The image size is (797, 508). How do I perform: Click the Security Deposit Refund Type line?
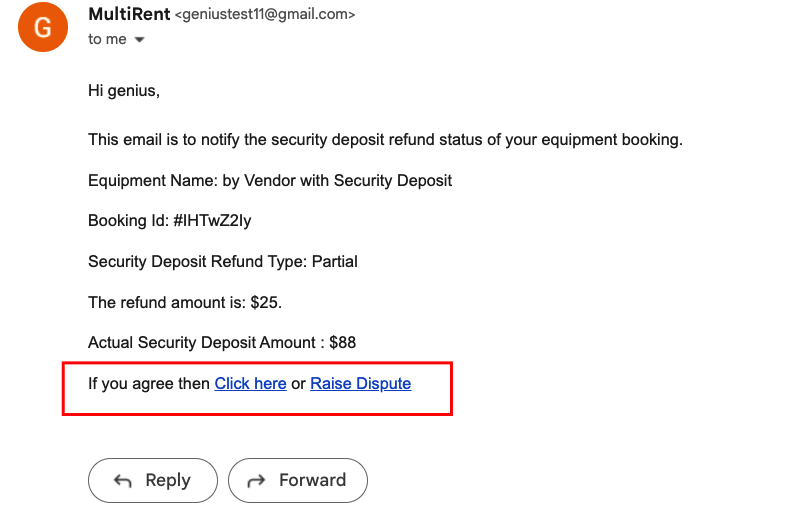pos(222,261)
